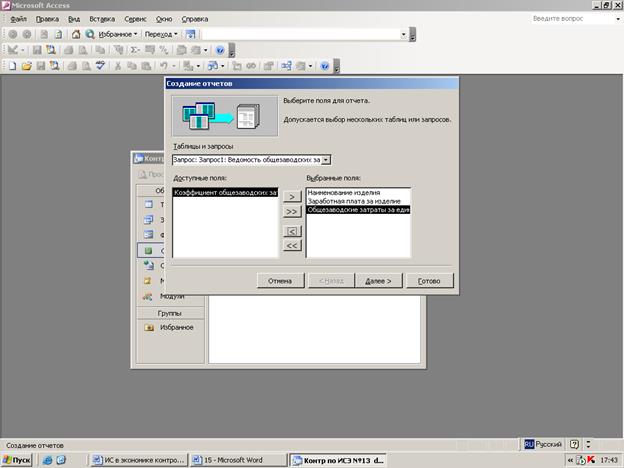Viewport: 624px width, 468px height.
Task: Select Queries object icon in database window
Action: 148,219
